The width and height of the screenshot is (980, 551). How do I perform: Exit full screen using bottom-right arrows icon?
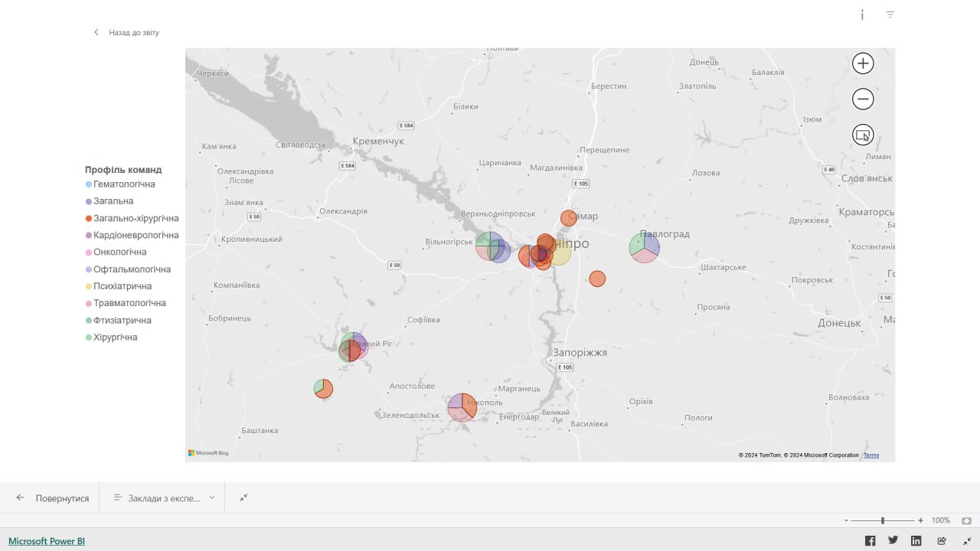pos(967,541)
